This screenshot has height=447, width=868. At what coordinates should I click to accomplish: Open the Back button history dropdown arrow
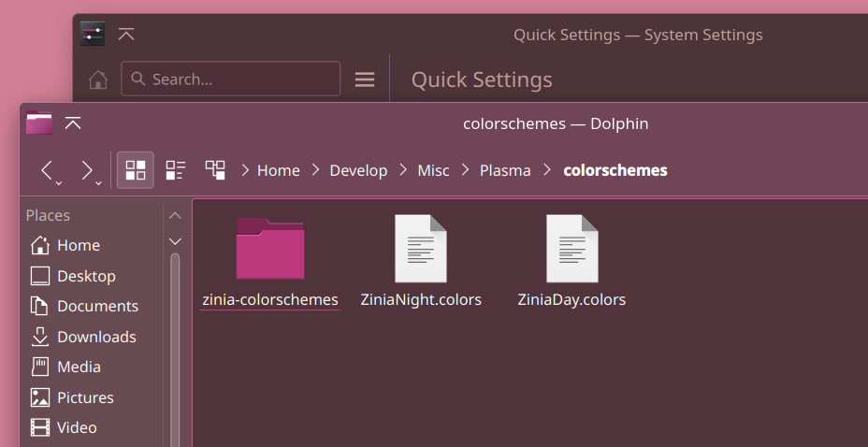tap(59, 183)
